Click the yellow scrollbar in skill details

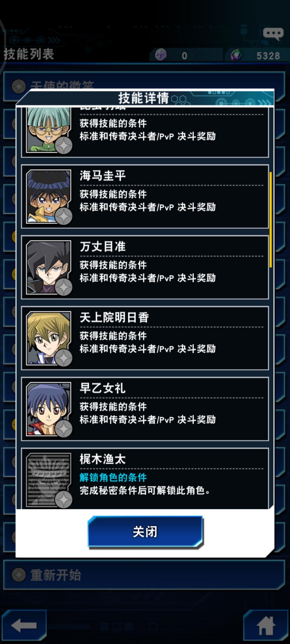pyautogui.click(x=271, y=219)
